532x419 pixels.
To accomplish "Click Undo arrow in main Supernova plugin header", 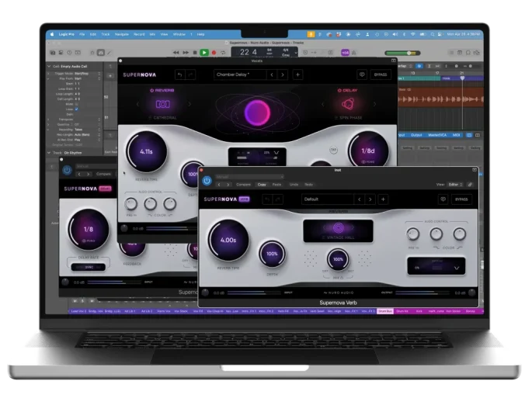I will click(180, 74).
